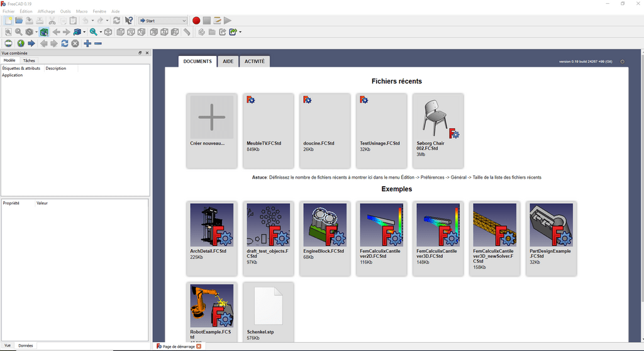Click the teal Zoom magnifier icon
The image size is (644, 351).
[94, 32]
